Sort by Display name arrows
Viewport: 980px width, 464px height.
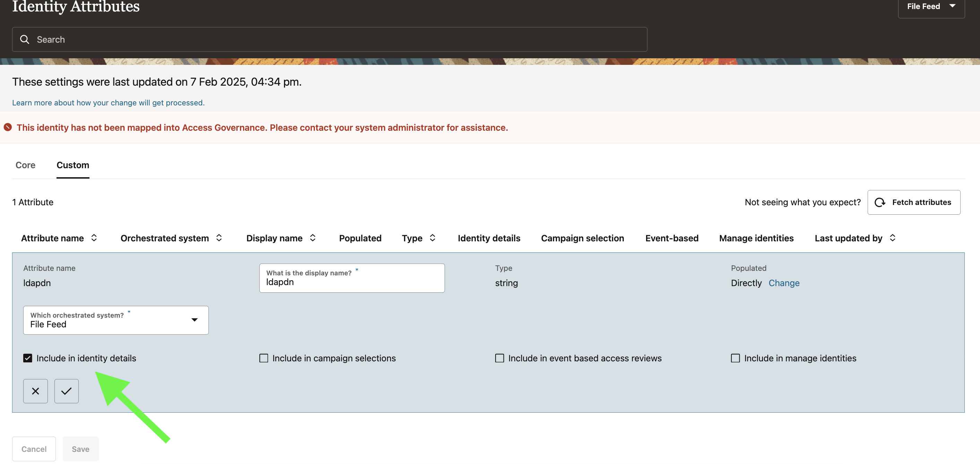tap(313, 238)
